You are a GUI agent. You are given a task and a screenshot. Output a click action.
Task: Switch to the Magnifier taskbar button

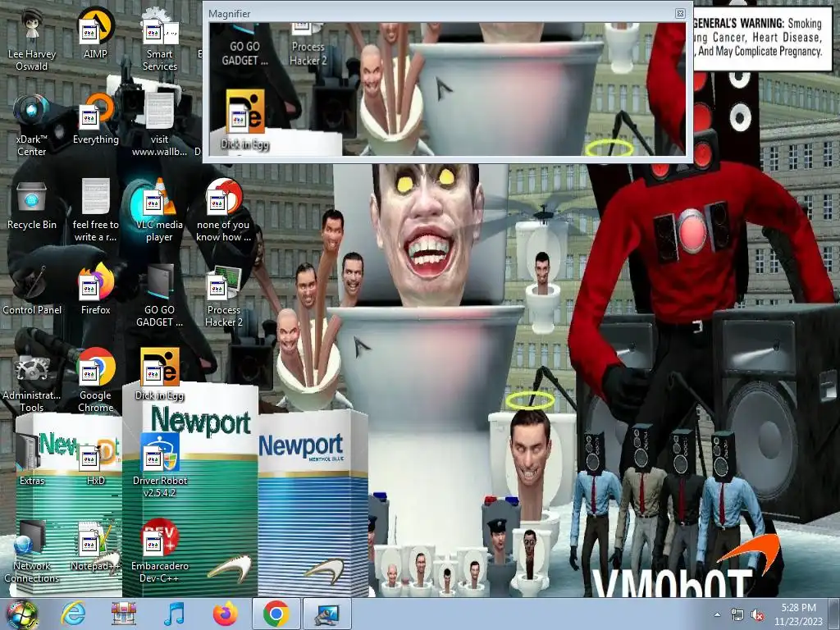point(326,614)
